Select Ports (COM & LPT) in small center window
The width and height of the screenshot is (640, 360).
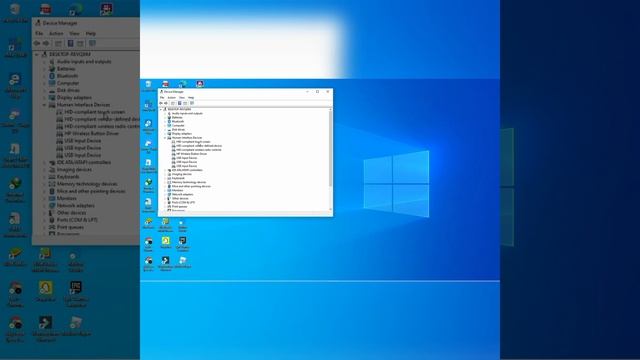183,202
